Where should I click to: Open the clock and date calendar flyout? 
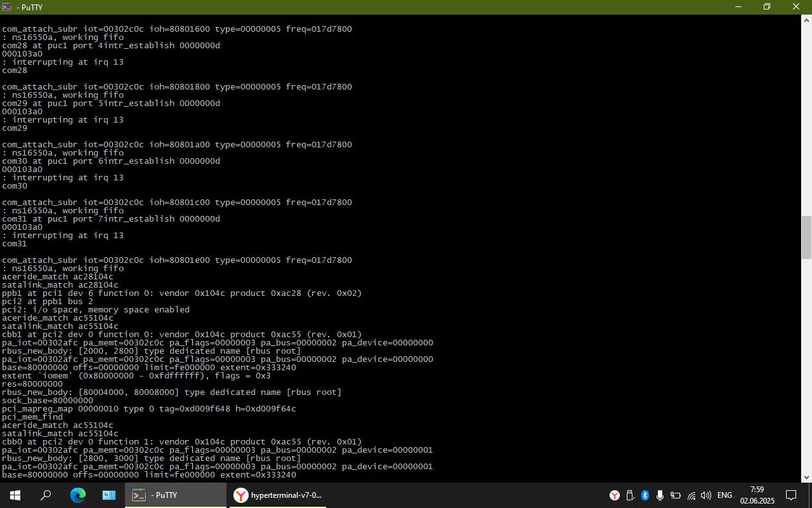[757, 495]
